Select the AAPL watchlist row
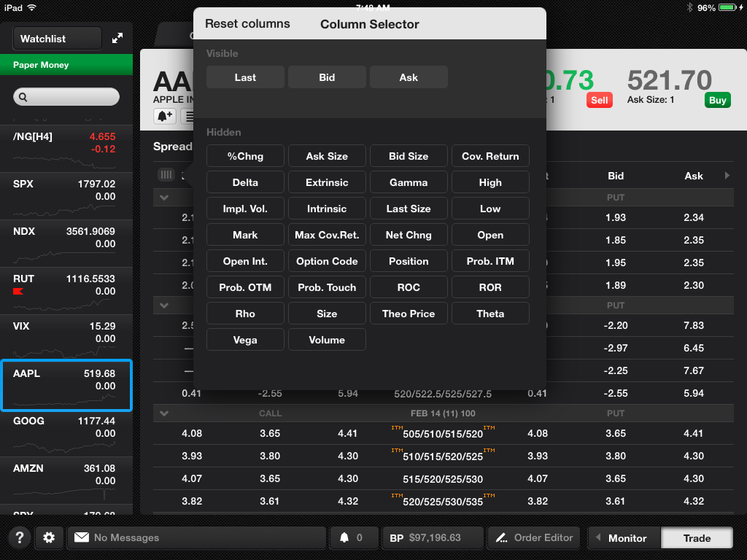This screenshot has height=560, width=747. point(66,386)
